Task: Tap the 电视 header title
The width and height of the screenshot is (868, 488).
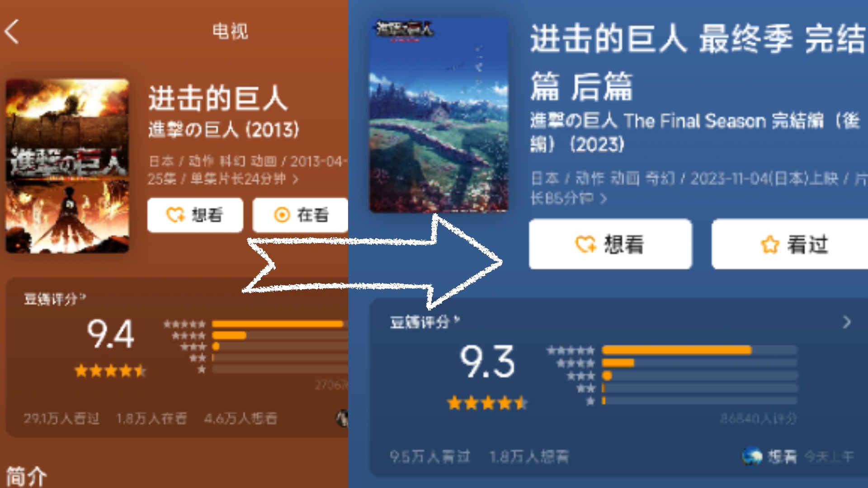Action: point(230,31)
